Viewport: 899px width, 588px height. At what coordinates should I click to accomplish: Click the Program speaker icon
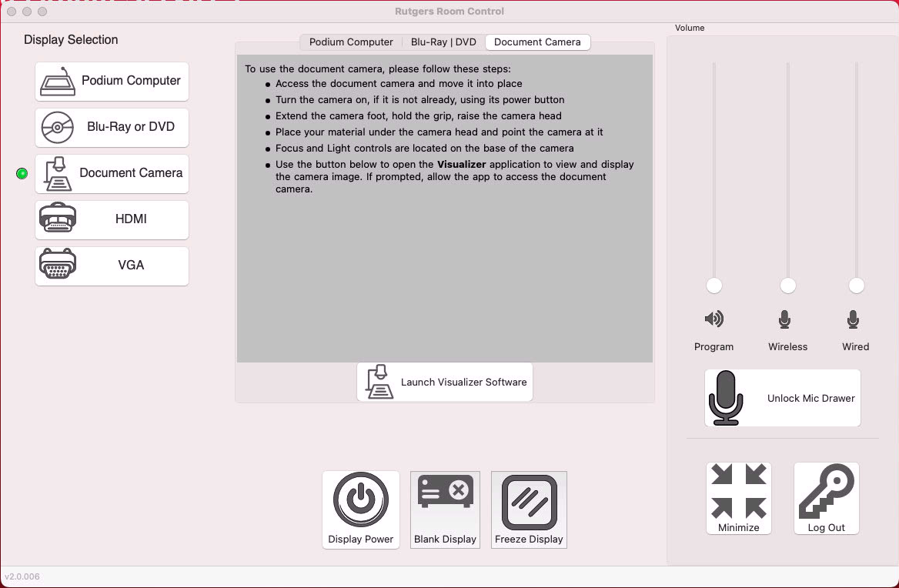click(x=714, y=319)
